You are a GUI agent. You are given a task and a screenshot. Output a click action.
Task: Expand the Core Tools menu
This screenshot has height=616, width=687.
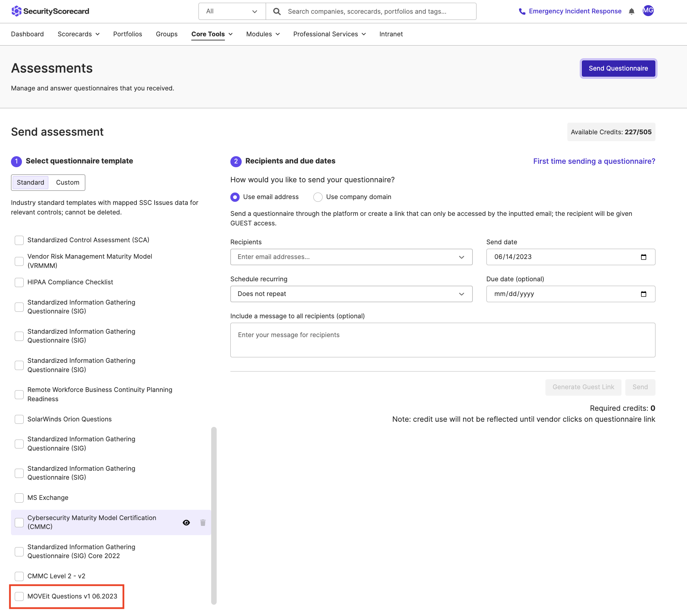tap(212, 34)
